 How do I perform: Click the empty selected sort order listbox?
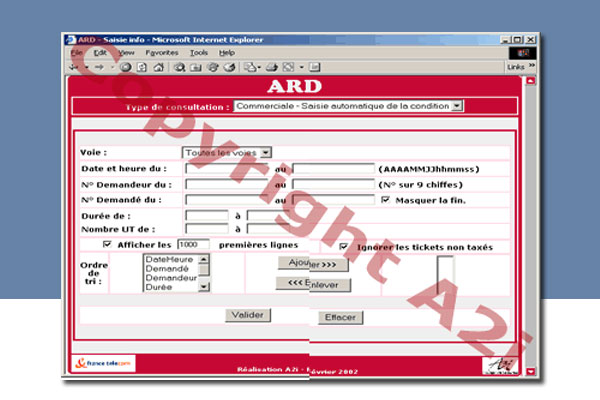point(445,275)
